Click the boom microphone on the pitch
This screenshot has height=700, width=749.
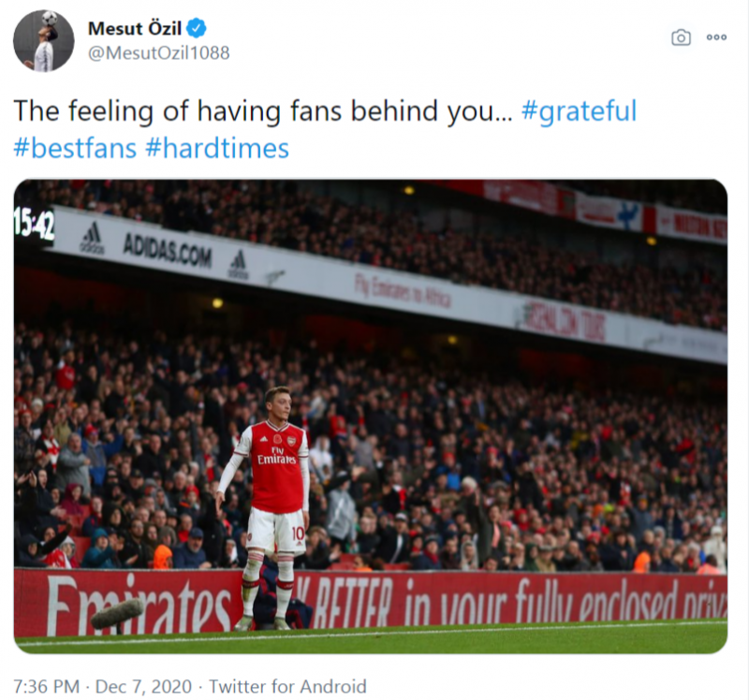(116, 613)
